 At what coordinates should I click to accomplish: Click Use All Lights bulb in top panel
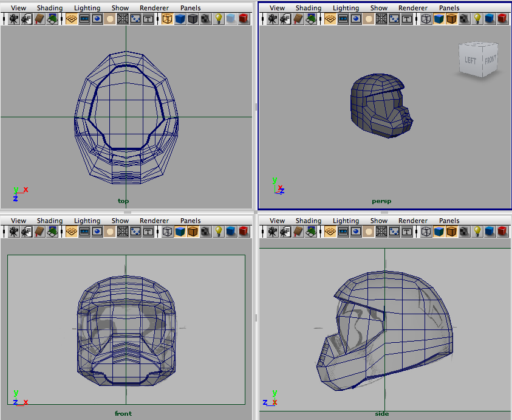pyautogui.click(x=219, y=19)
